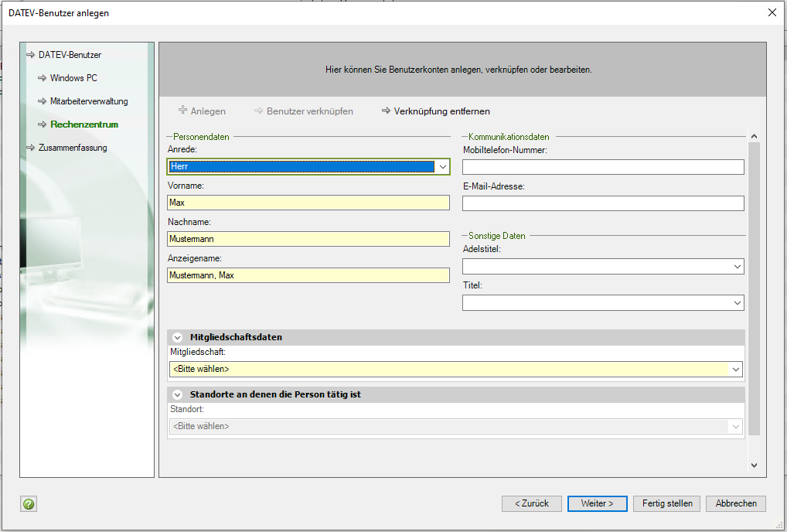The height and width of the screenshot is (532, 787).
Task: Click the Nachname field containing Mustermann
Action: click(x=308, y=239)
